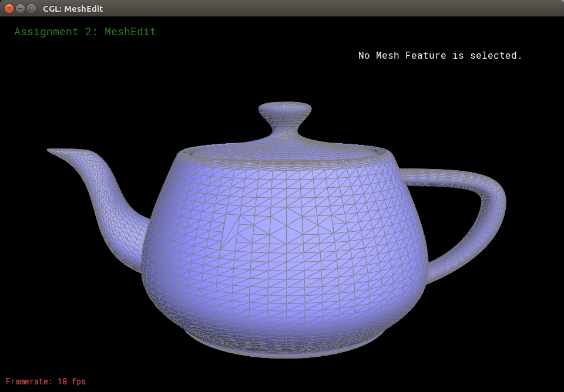The image size is (564, 392).
Task: Select the knob on top of teapot lid
Action: click(285, 109)
